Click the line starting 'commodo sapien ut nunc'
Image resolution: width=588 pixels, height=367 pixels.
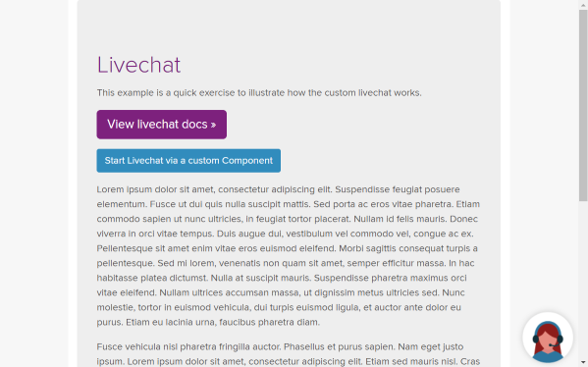[287, 219]
